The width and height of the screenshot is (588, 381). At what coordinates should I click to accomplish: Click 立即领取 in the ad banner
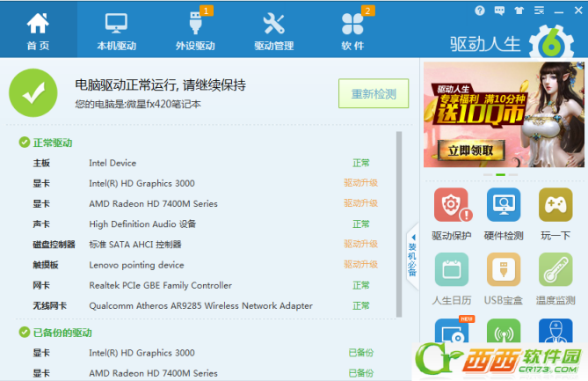471,150
